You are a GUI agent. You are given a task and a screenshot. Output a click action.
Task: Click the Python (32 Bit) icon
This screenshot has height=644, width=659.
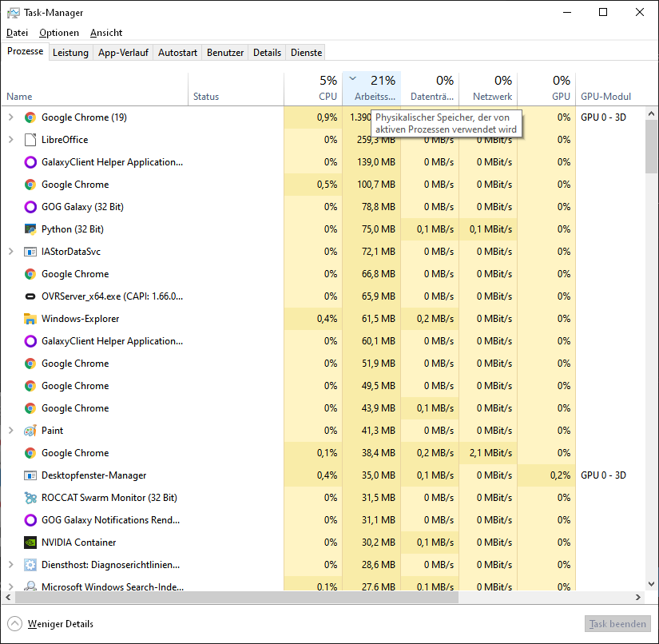pyautogui.click(x=30, y=229)
